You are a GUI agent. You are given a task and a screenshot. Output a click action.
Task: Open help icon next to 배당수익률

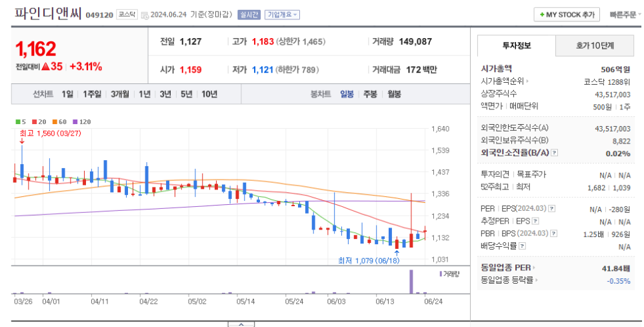coord(522,246)
